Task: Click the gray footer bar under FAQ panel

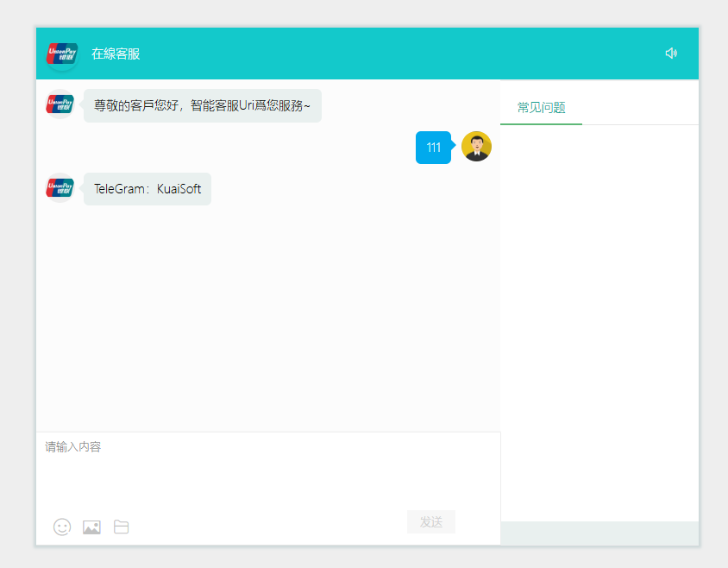Action: point(599,533)
